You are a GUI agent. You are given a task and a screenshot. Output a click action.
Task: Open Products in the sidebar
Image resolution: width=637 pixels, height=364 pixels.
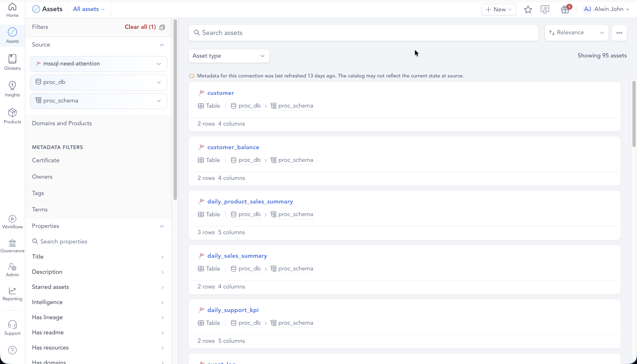pos(12,116)
